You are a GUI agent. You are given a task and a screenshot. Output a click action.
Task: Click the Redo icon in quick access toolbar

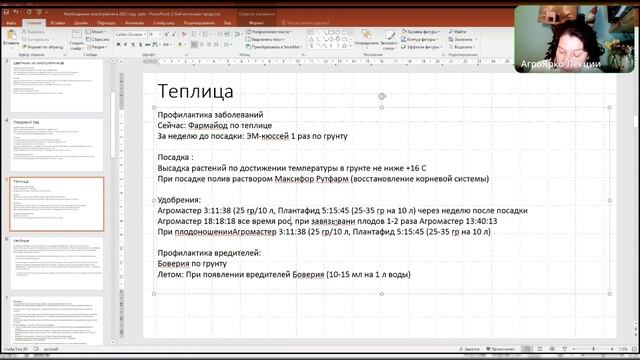pyautogui.click(x=29, y=12)
